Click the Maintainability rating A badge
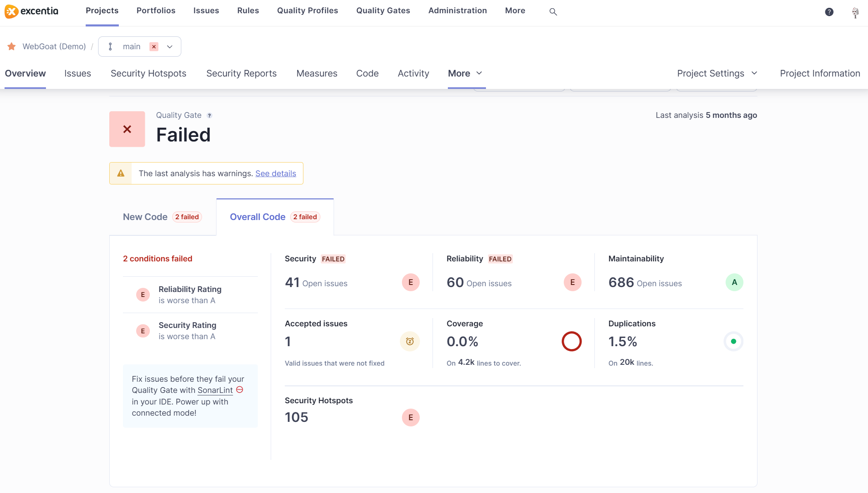 pyautogui.click(x=734, y=282)
